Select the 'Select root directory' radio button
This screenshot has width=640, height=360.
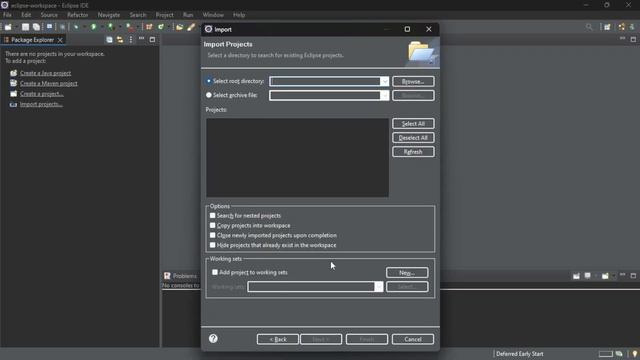click(x=209, y=81)
